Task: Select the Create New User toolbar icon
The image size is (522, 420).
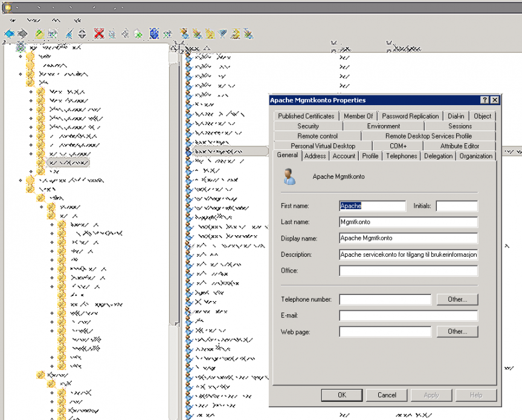Action: pyautogui.click(x=184, y=34)
